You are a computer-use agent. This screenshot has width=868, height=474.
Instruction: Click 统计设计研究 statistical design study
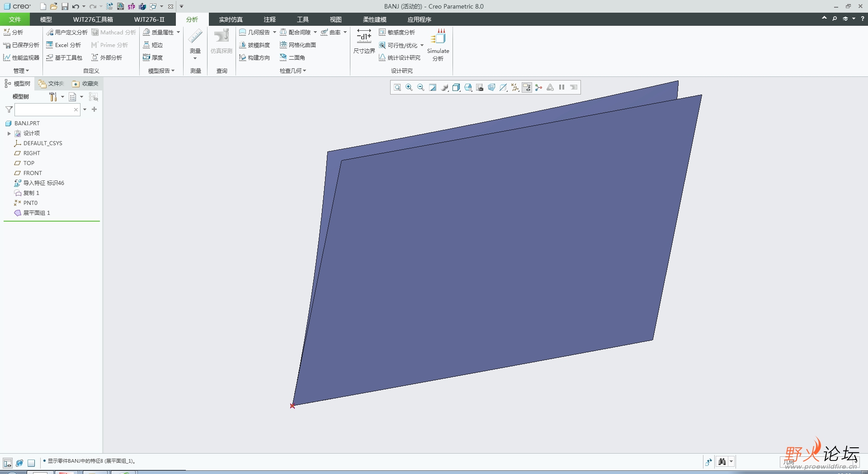[x=400, y=57]
